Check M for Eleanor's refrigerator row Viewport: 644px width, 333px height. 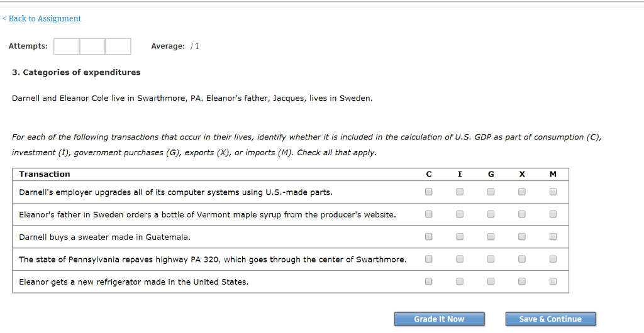[x=553, y=281]
